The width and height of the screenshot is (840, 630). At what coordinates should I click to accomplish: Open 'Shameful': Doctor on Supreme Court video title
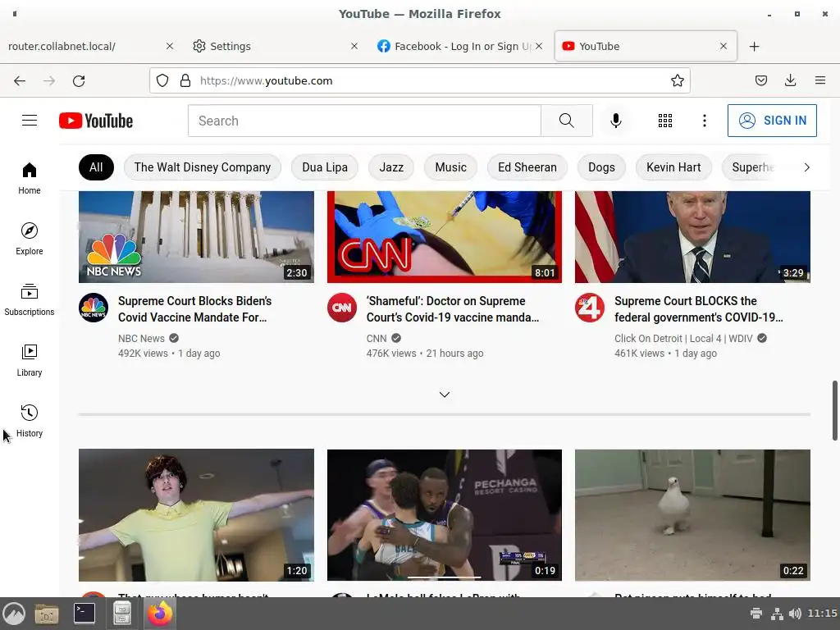pyautogui.click(x=453, y=309)
